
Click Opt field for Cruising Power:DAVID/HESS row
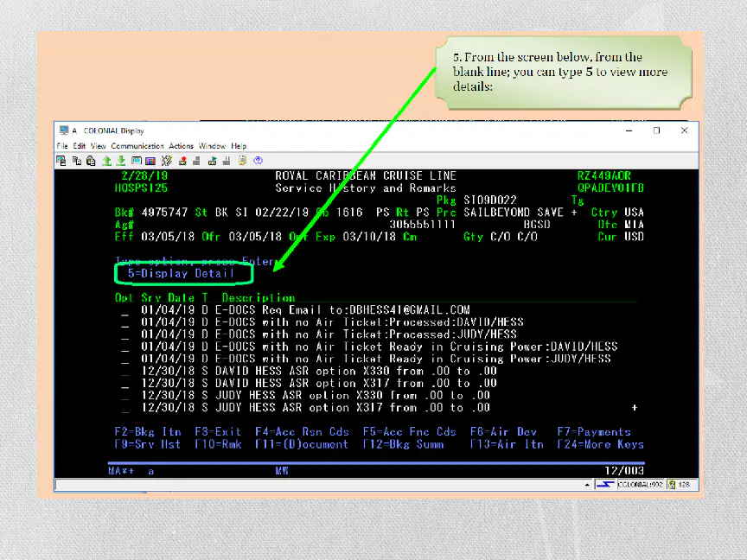coord(124,348)
